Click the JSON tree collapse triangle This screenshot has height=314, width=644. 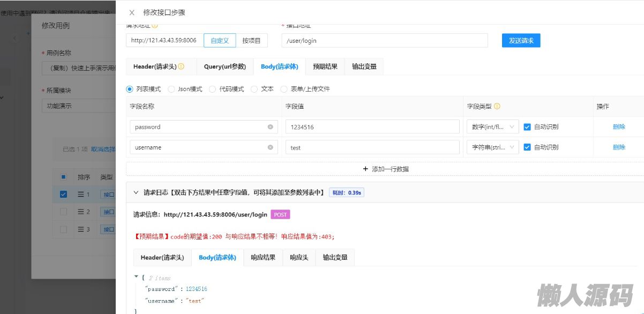tap(136, 277)
